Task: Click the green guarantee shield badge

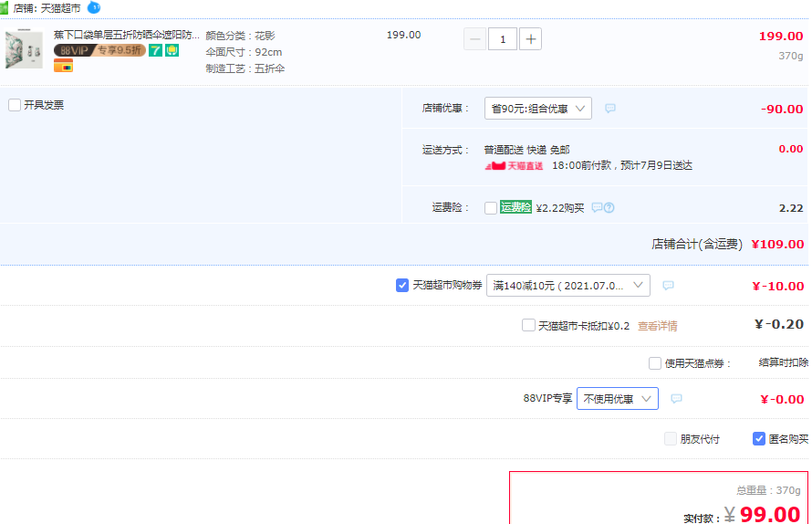Action: (172, 50)
